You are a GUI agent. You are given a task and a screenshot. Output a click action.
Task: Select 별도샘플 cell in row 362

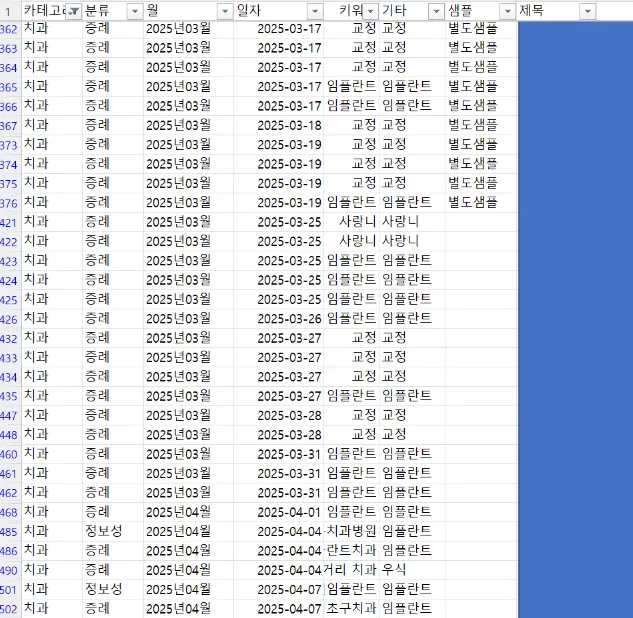481,29
